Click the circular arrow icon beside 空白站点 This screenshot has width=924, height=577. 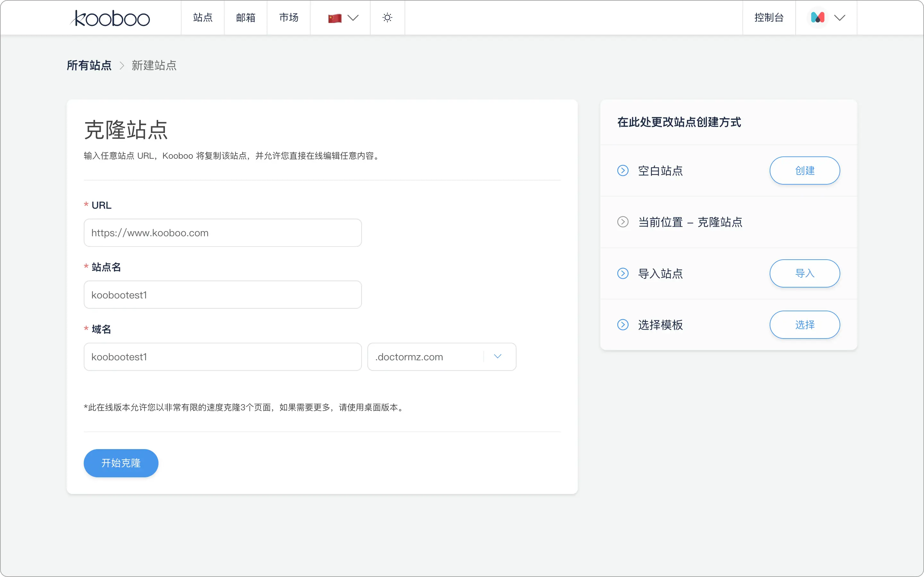(623, 171)
